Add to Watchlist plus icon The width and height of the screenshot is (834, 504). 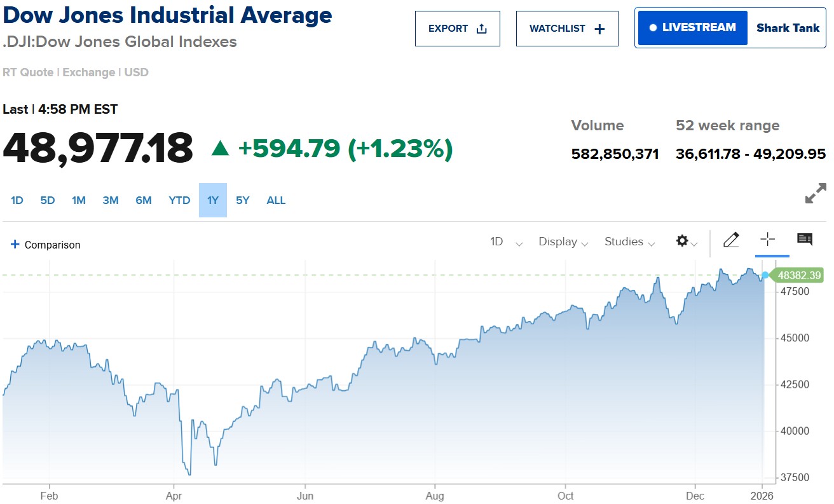tap(599, 29)
